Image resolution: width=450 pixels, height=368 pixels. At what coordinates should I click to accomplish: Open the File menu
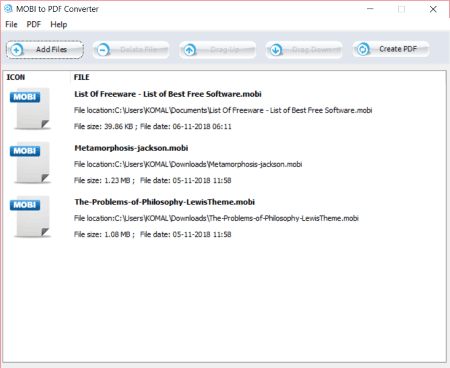(11, 25)
